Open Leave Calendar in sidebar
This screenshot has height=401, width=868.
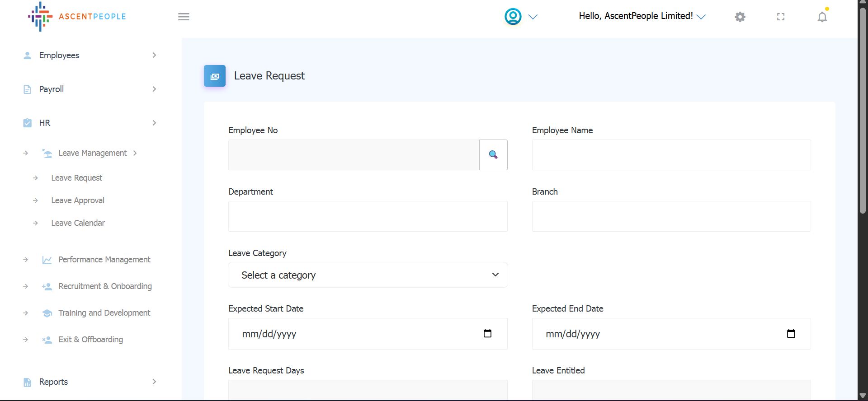pos(78,223)
